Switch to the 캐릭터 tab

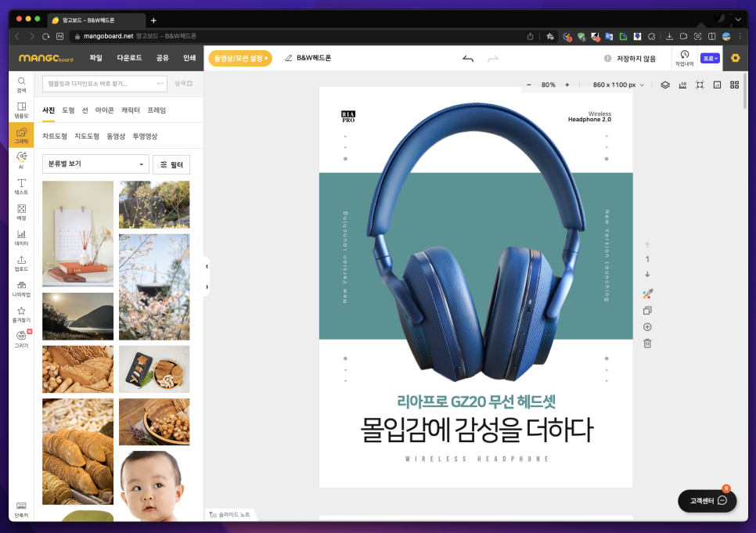coord(131,110)
